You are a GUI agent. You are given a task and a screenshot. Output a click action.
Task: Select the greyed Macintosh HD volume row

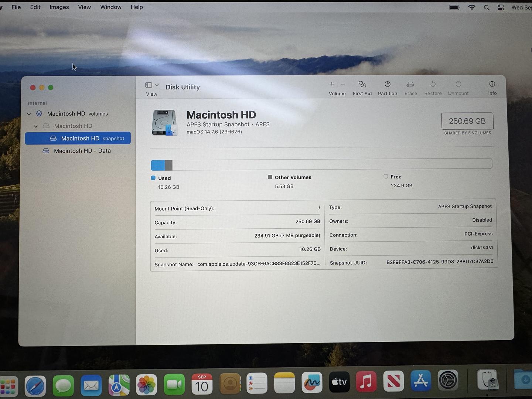click(x=78, y=126)
